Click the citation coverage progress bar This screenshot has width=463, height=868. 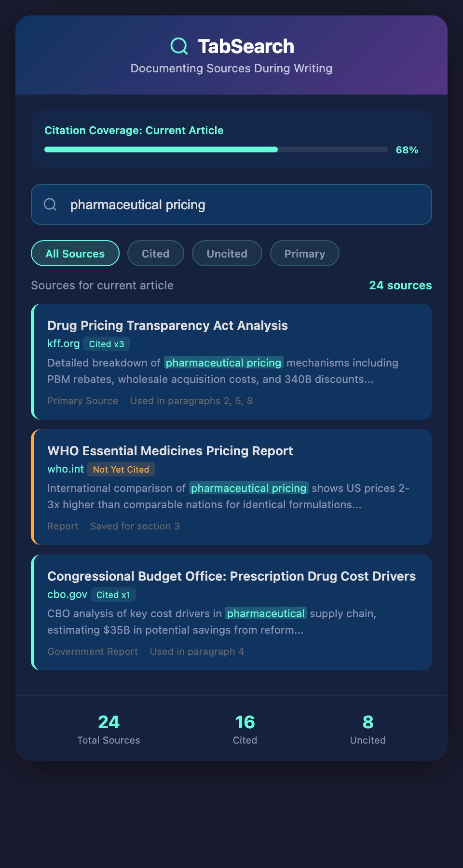click(216, 149)
